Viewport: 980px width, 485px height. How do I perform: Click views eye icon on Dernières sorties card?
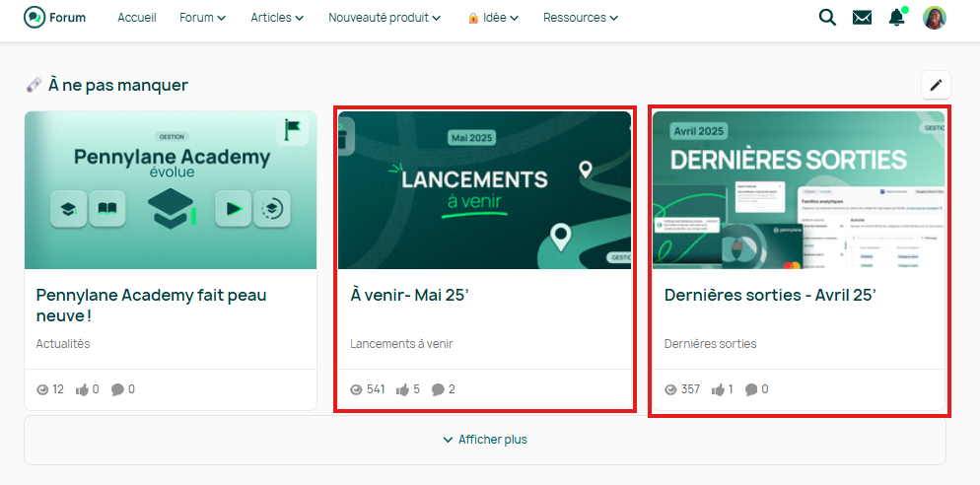pos(670,389)
